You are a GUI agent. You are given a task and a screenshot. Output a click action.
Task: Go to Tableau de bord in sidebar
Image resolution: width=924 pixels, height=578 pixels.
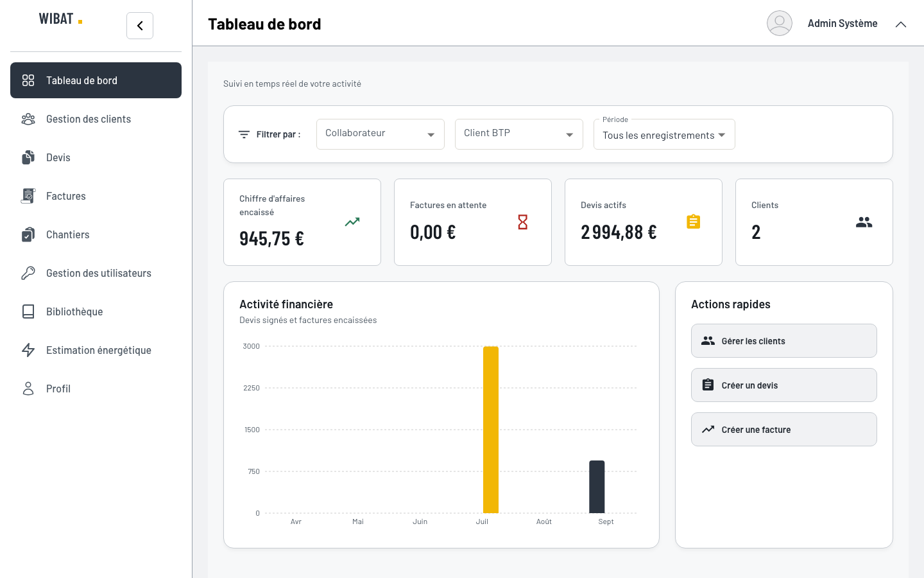pyautogui.click(x=96, y=80)
